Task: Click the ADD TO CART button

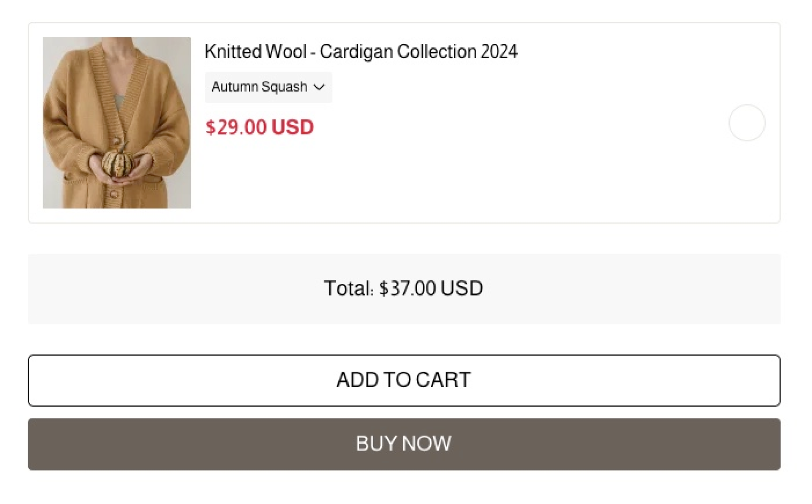Action: click(x=404, y=380)
